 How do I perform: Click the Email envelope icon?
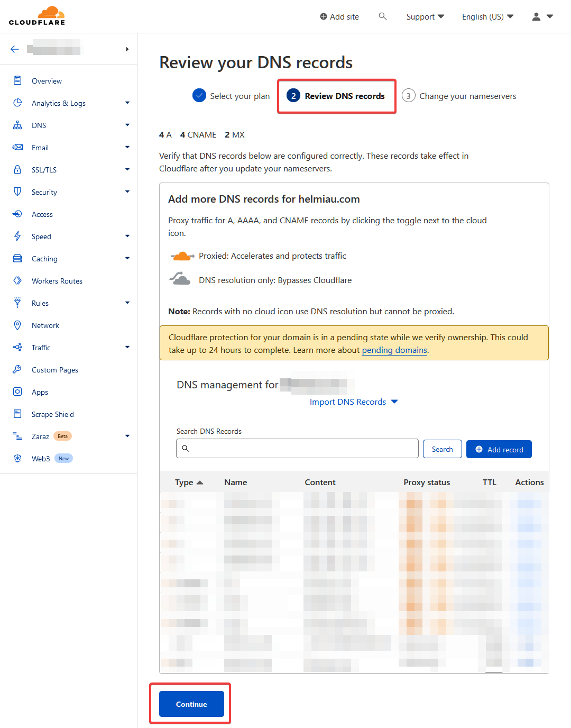pyautogui.click(x=17, y=147)
